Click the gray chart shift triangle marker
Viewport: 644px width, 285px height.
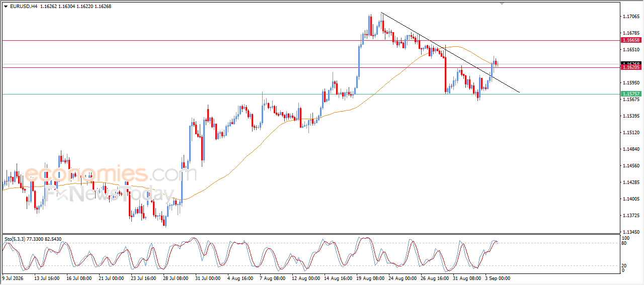click(501, 4)
